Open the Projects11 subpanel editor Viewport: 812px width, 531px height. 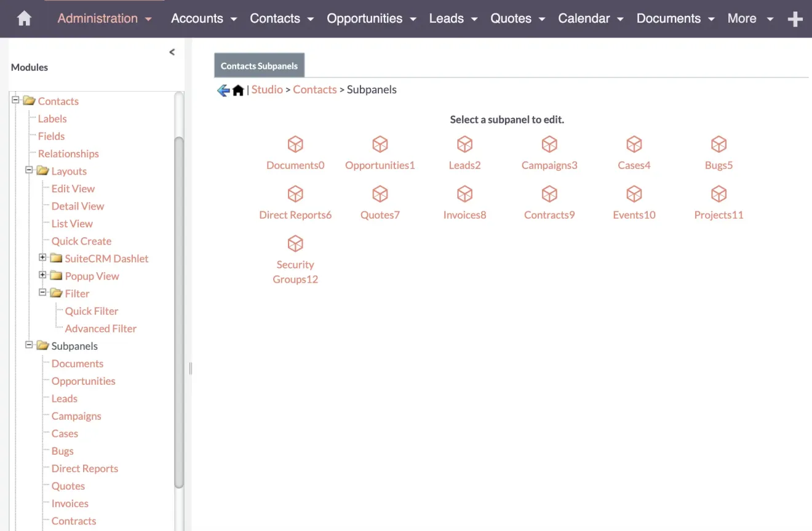coord(718,200)
